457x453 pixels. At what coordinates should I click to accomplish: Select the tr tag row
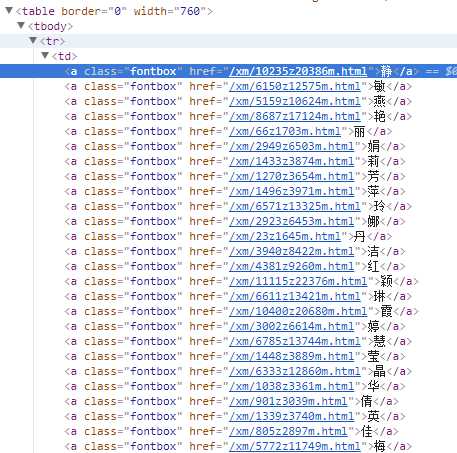228,41
